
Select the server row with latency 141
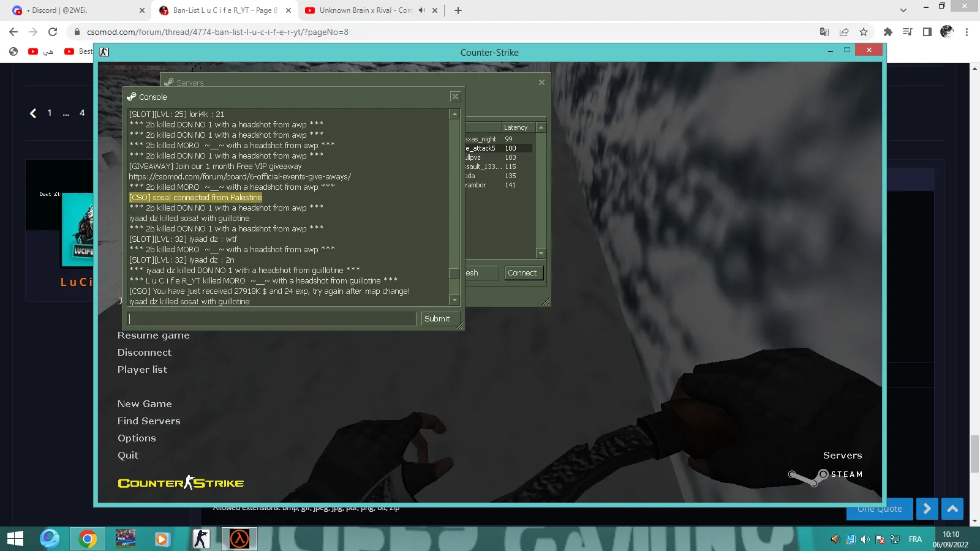pos(499,185)
